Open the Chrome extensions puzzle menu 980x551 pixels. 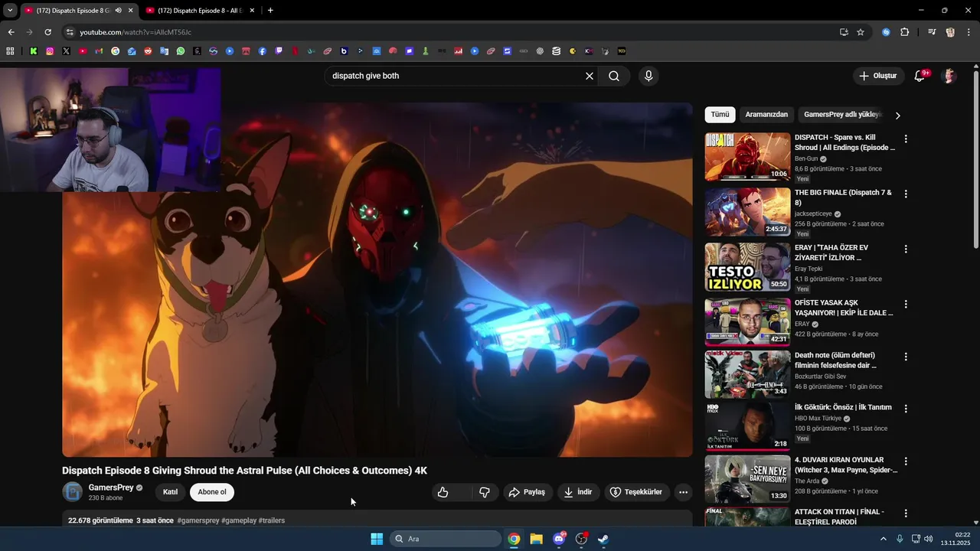pos(905,32)
